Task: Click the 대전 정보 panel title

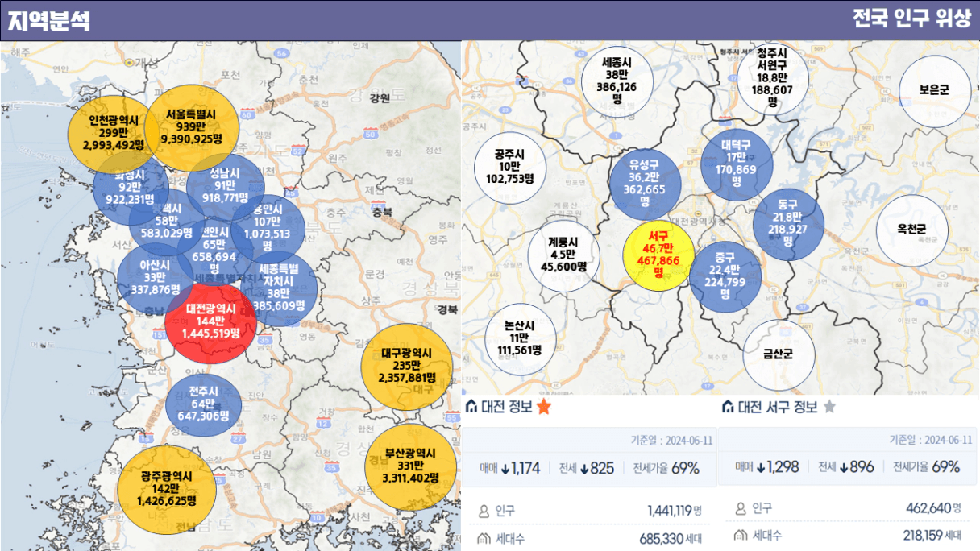Action: pos(506,407)
